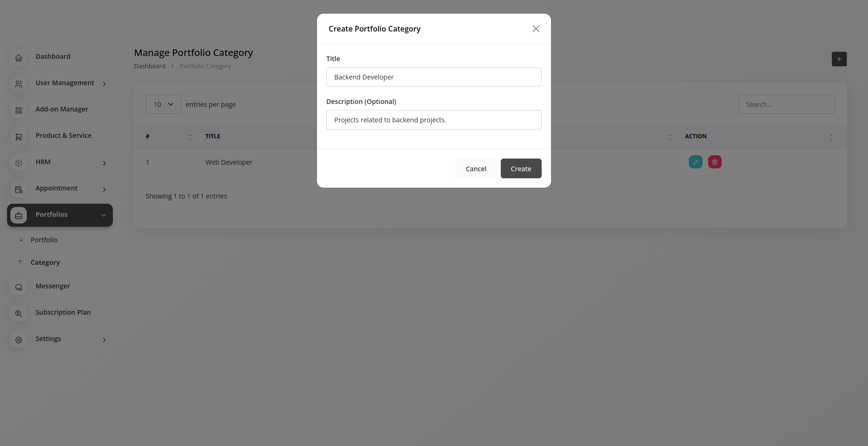Screen dimensions: 868x446
Task: Focus the Title input field
Action: (434, 77)
